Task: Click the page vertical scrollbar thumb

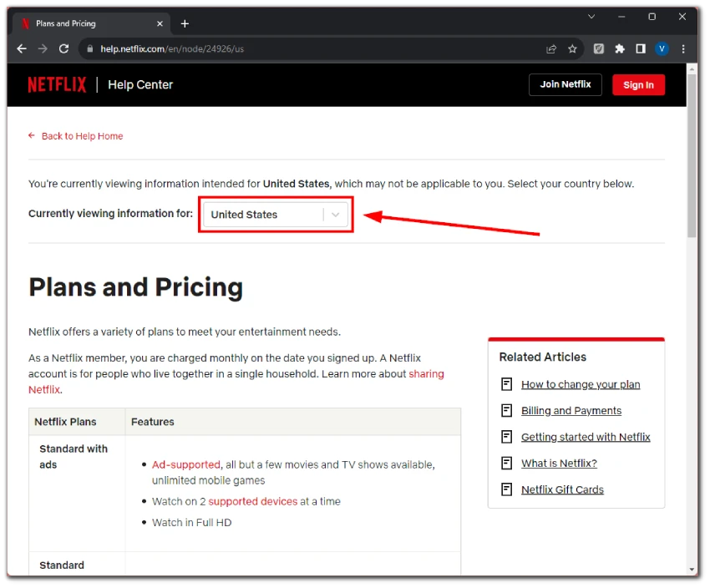Action: tap(692, 155)
